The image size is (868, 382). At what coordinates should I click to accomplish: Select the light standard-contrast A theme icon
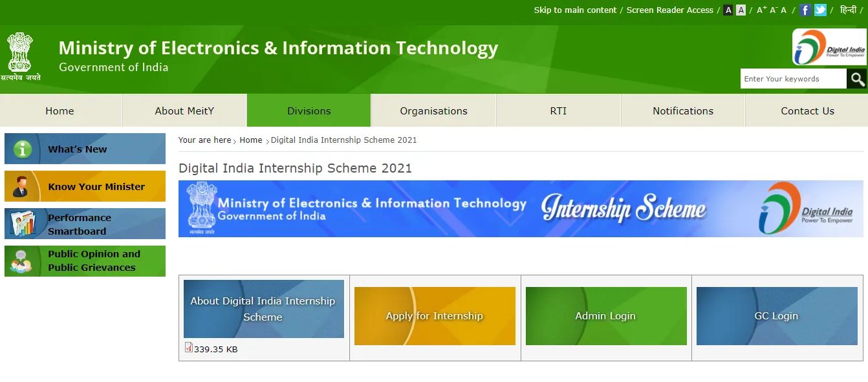[741, 10]
